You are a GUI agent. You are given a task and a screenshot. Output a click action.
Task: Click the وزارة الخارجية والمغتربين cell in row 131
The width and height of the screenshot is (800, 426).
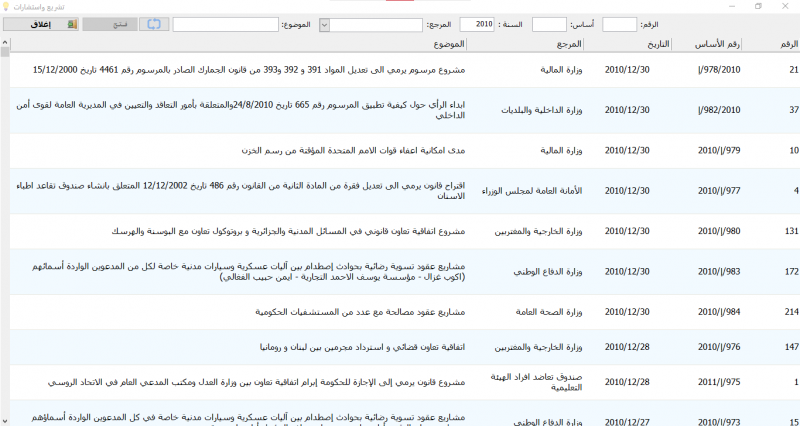pyautogui.click(x=538, y=231)
